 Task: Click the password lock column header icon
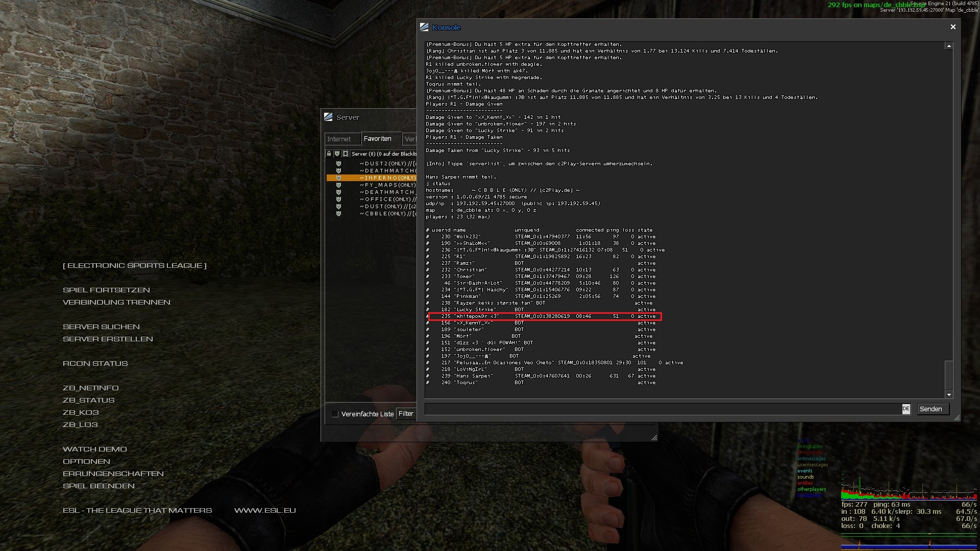pyautogui.click(x=329, y=154)
